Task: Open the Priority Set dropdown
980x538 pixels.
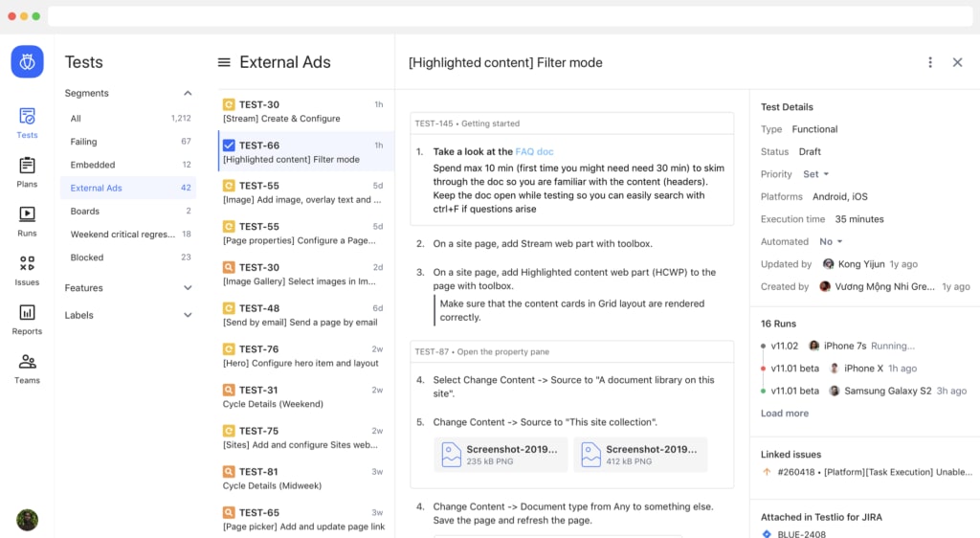Action: [x=816, y=174]
